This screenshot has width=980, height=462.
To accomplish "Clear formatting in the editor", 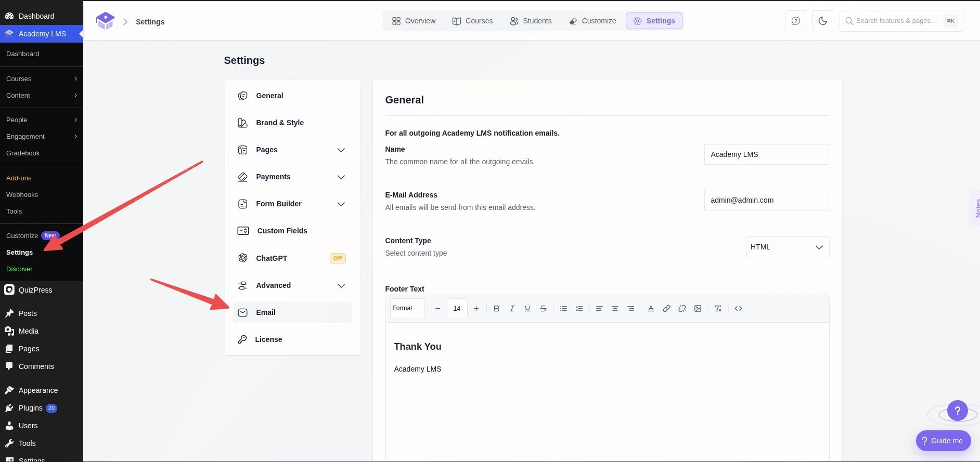I will [718, 309].
